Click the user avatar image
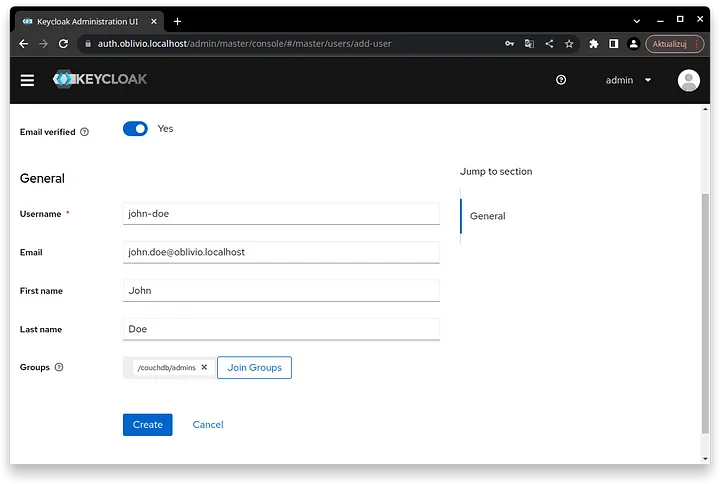 pos(688,80)
